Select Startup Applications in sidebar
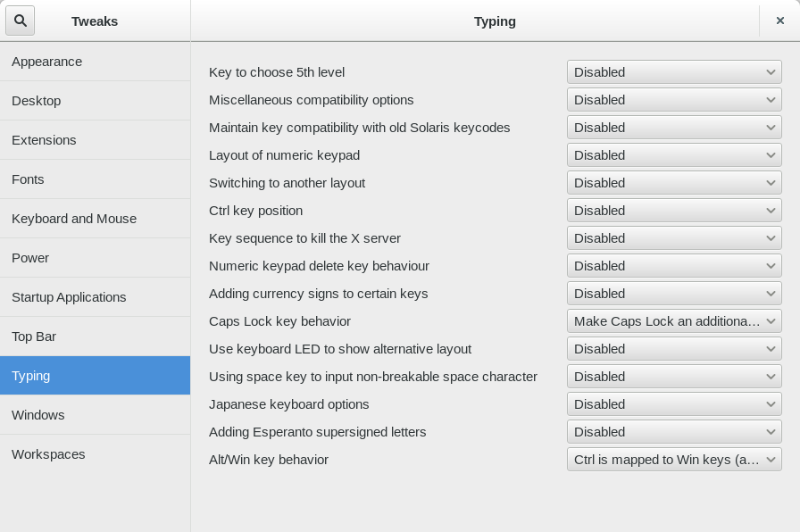The width and height of the screenshot is (800, 532). pos(95,297)
